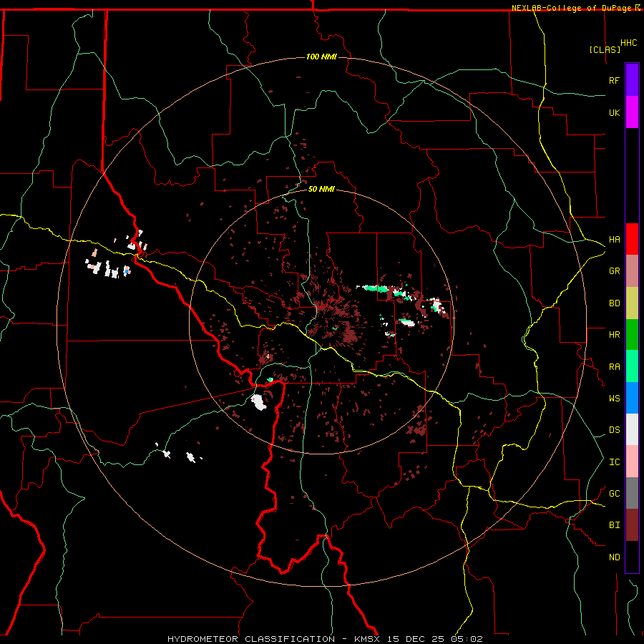Click the green HR legend color swatch
The height and width of the screenshot is (644, 644).
pos(632,334)
